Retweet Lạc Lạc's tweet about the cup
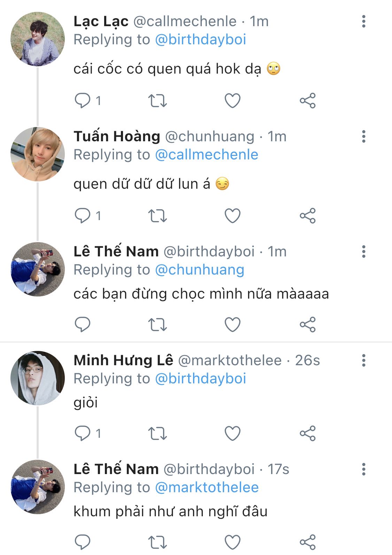 (157, 101)
